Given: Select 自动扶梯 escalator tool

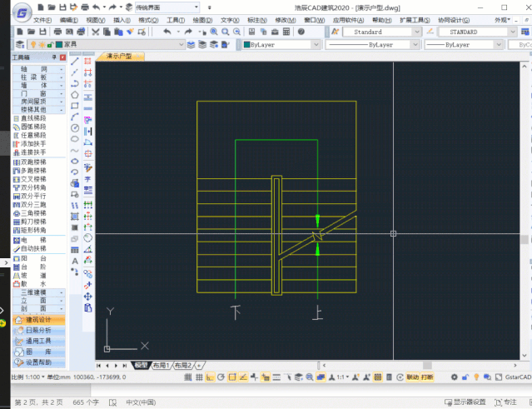Looking at the screenshot, I should [30, 248].
